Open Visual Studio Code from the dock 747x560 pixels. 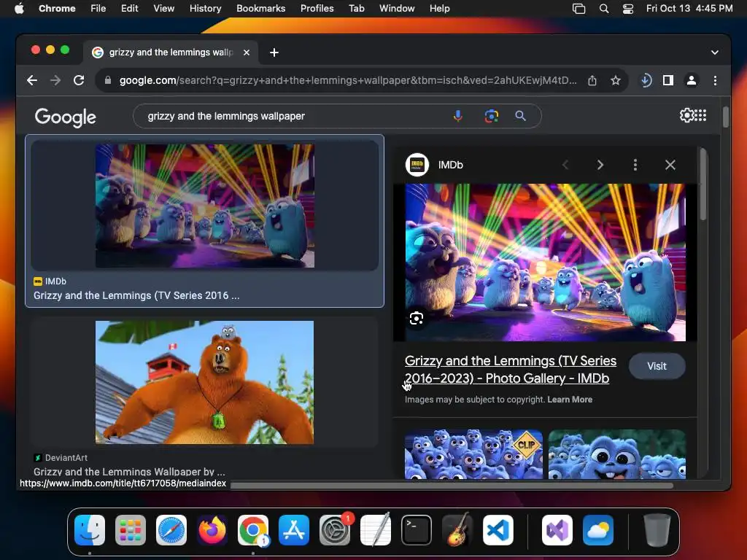point(498,530)
